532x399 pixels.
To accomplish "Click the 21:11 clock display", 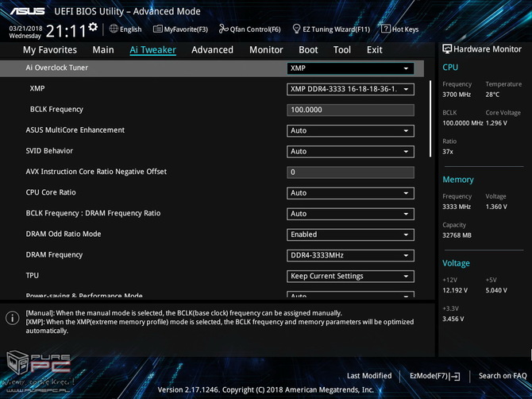I will tap(66, 31).
